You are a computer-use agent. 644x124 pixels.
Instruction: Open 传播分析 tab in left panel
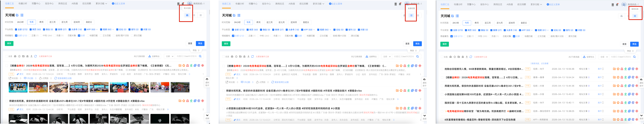point(23,4)
